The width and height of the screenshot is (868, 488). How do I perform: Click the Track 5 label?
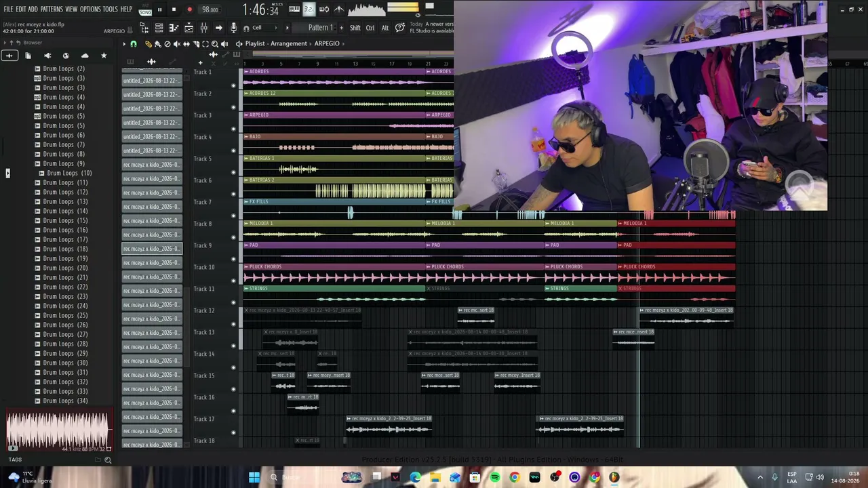point(203,159)
